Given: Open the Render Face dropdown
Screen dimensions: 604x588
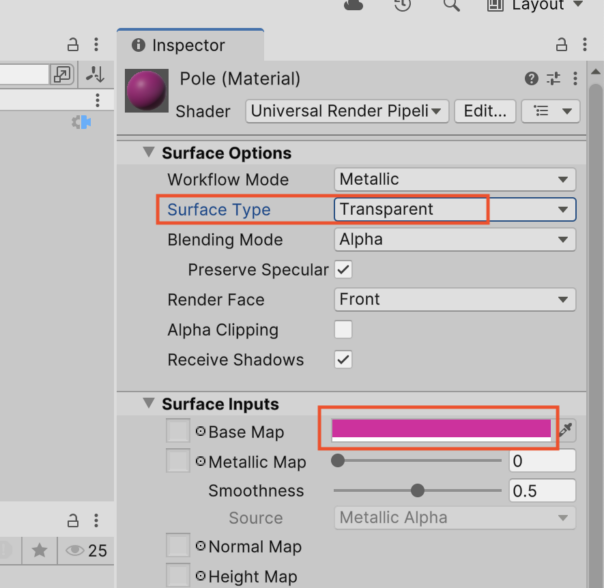Looking at the screenshot, I should [x=455, y=299].
